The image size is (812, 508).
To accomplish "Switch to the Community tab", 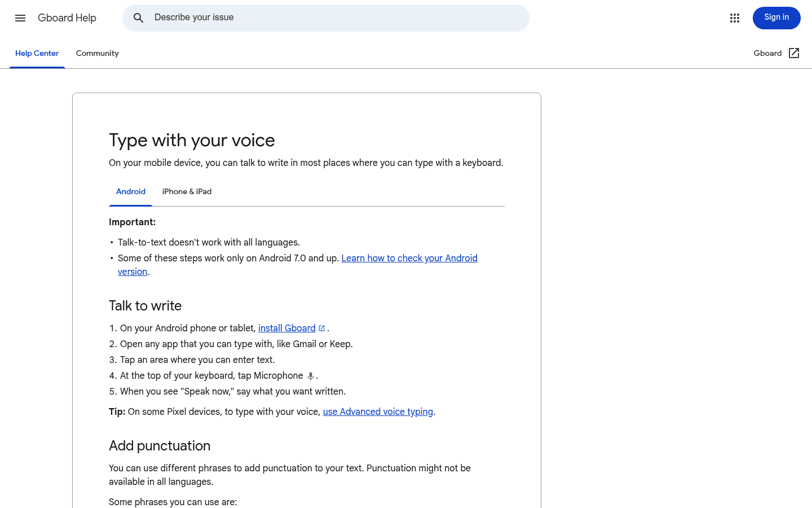I will (x=98, y=53).
